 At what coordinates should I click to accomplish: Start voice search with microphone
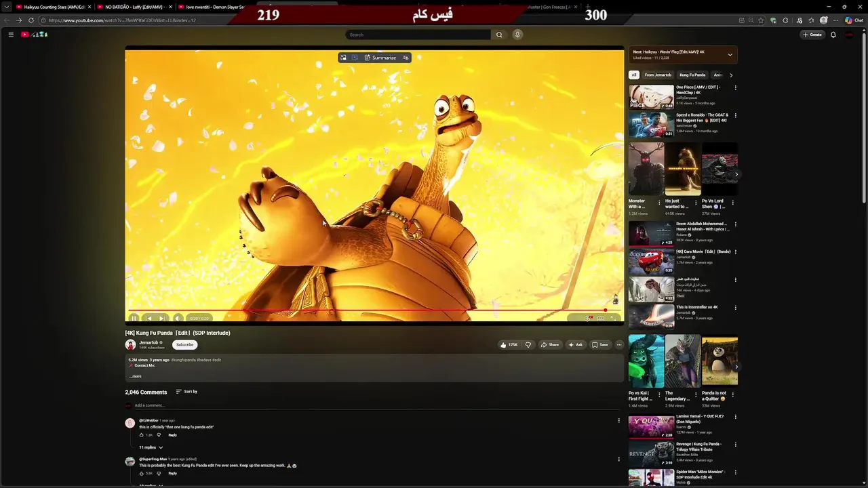517,35
